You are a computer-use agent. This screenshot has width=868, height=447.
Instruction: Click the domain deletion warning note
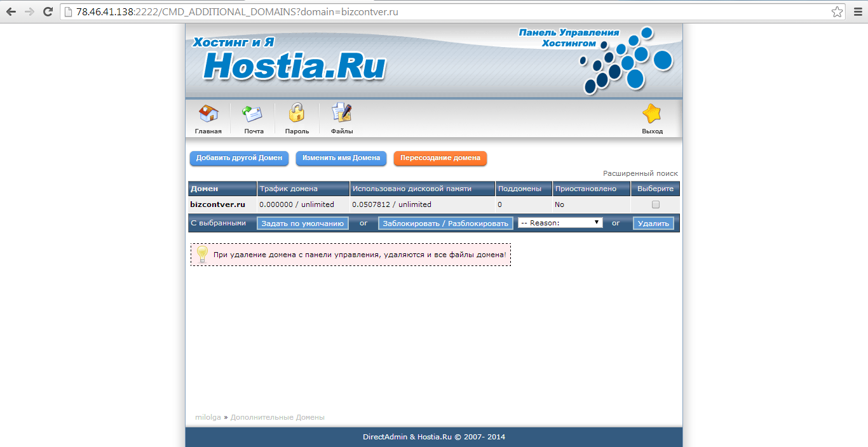[x=351, y=255]
